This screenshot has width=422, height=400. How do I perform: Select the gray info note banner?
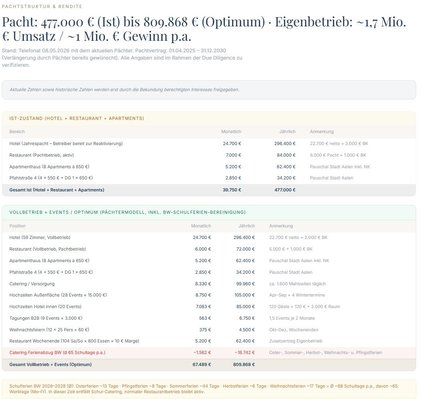coord(209,90)
